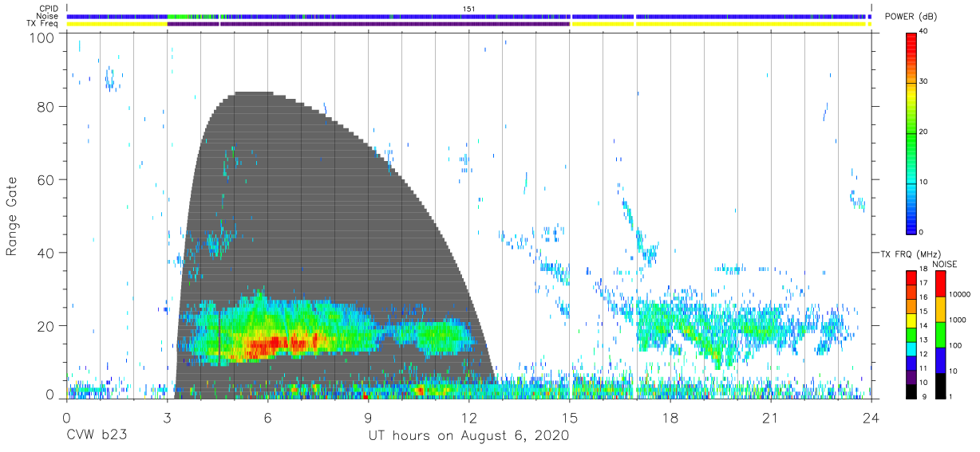Click the 'Range Gate' axis label
Screen dimensions: 980x452
point(12,217)
